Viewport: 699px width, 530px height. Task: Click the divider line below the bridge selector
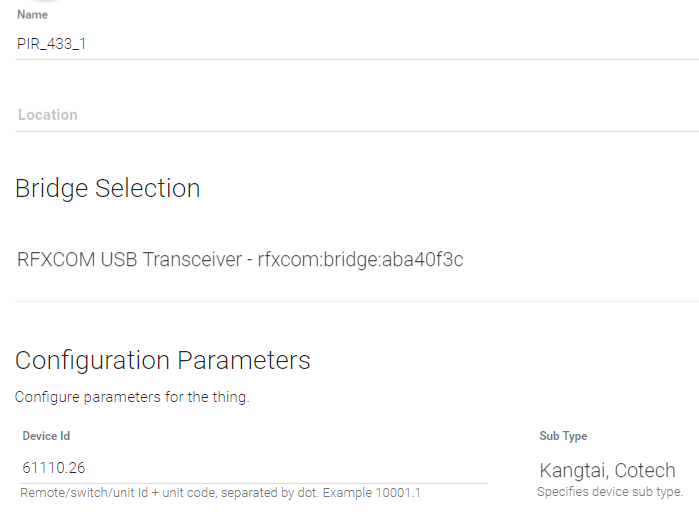(350, 301)
